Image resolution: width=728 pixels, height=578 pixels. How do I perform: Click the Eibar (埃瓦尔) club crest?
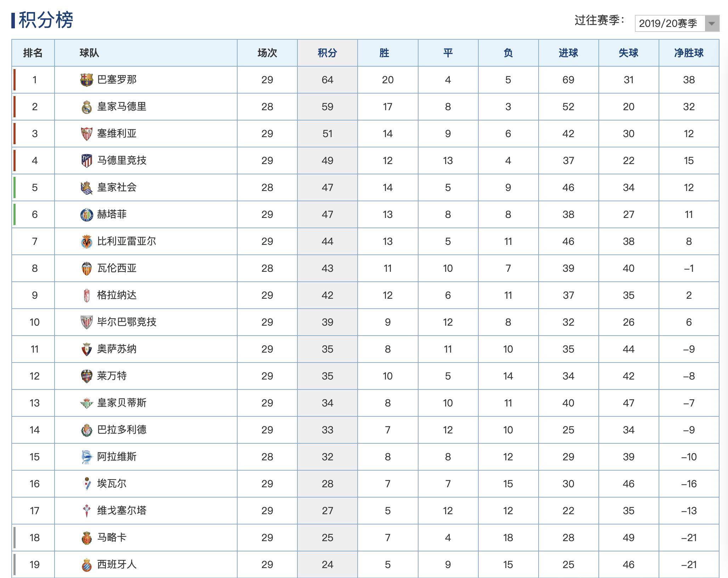[x=87, y=484]
